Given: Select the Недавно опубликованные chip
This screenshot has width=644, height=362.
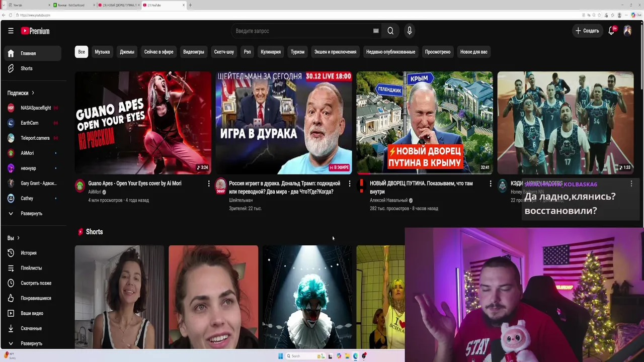Looking at the screenshot, I should [390, 52].
